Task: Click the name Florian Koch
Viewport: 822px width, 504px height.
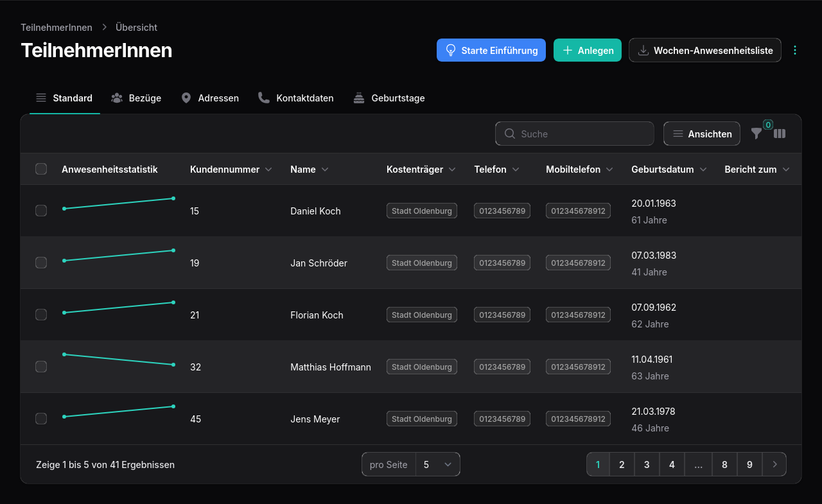Action: coord(317,315)
